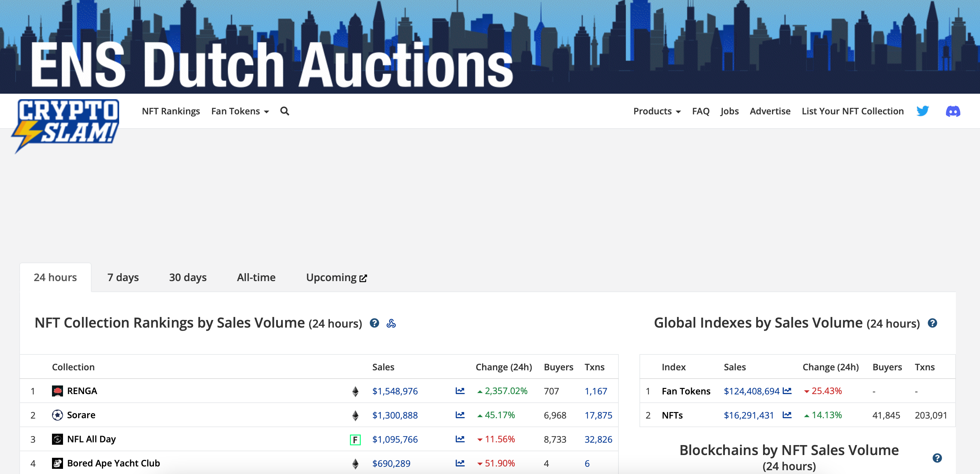Open NFT Rankings nav item
Screen dimensions: 980x474
(171, 111)
